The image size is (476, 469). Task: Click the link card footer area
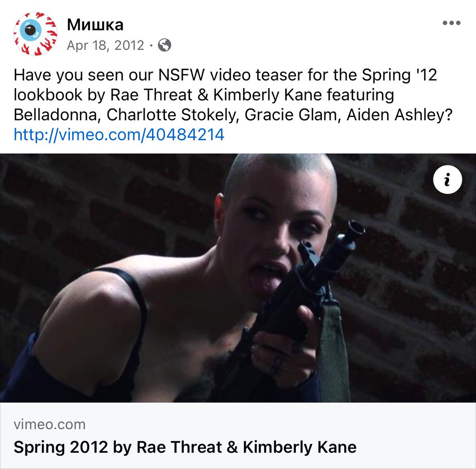point(238,435)
